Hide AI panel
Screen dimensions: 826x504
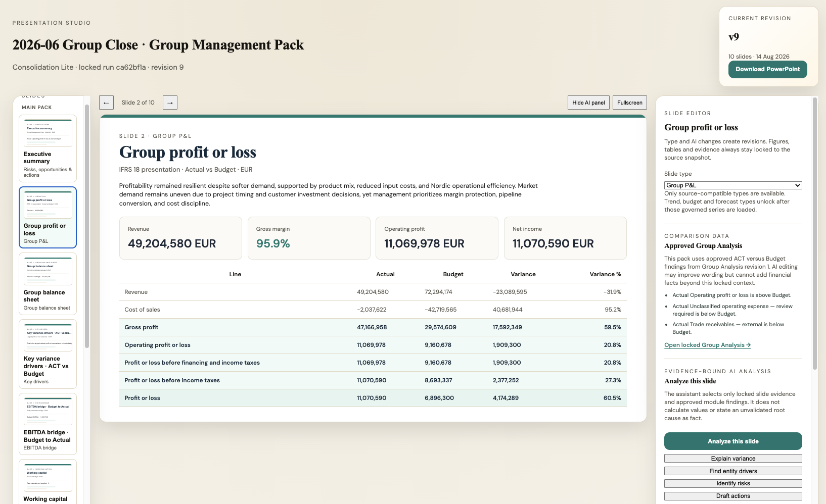point(588,103)
